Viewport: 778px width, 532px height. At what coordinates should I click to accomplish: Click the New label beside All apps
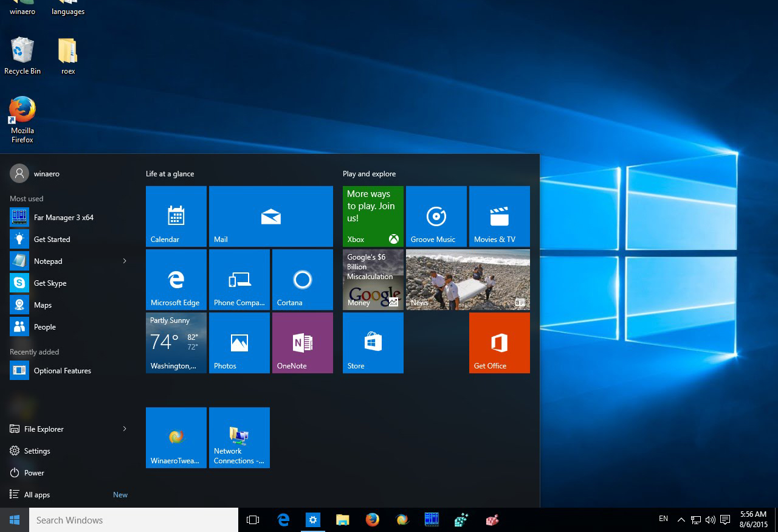tap(120, 495)
